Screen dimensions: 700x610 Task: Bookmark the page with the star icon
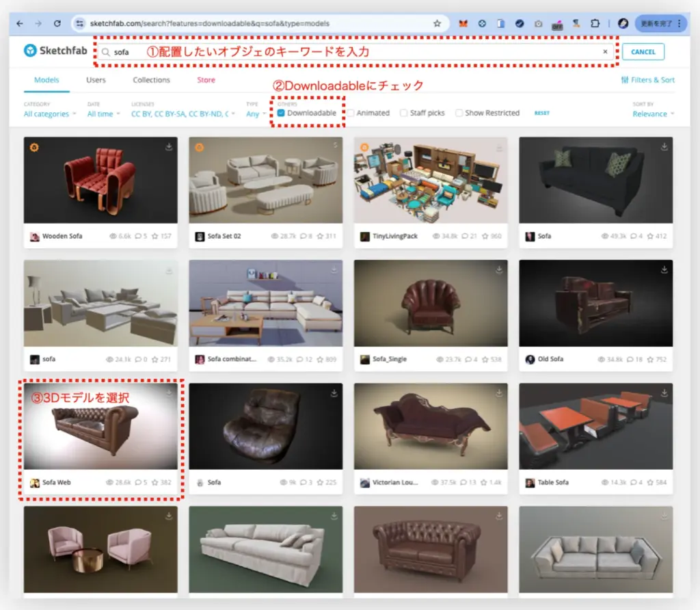437,23
